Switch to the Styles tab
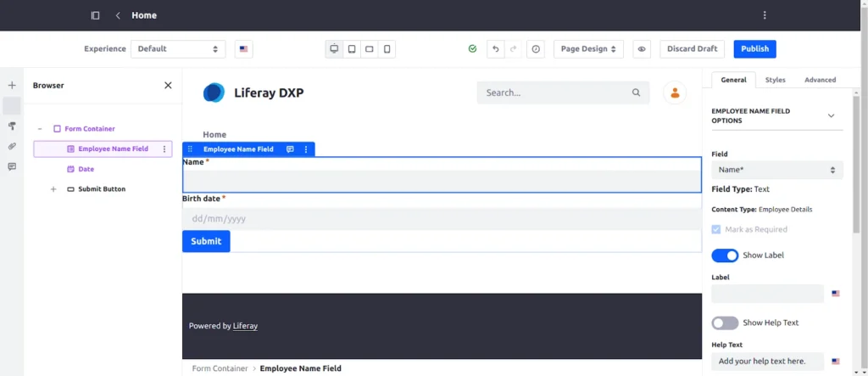 click(x=775, y=80)
